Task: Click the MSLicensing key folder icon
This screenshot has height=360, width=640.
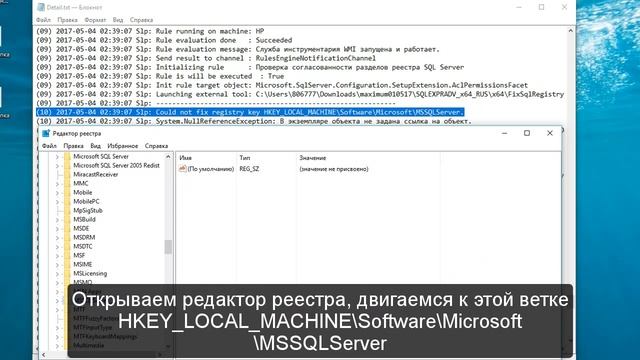Action: [67, 273]
